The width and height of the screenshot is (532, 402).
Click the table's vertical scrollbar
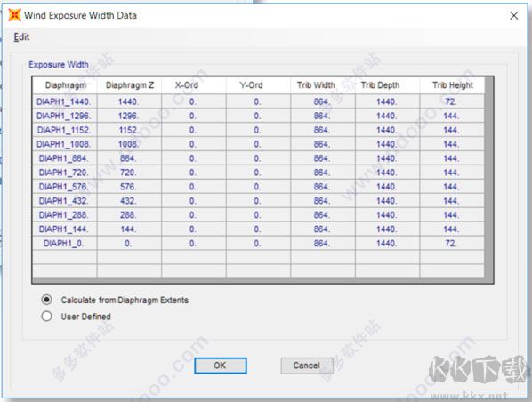(x=488, y=178)
